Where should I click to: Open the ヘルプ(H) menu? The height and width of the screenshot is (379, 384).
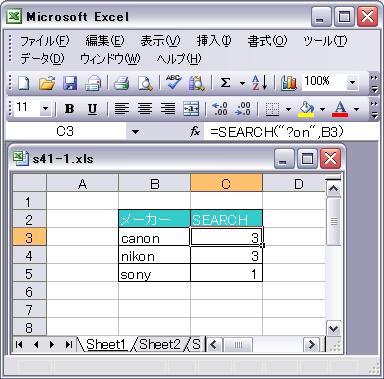(x=179, y=59)
